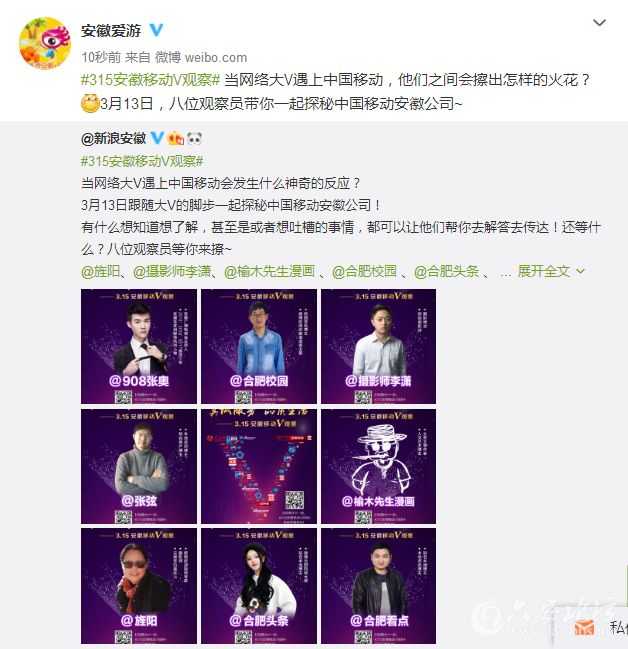Open the @合肥头条 mention link
628x649 pixels.
tap(446, 272)
